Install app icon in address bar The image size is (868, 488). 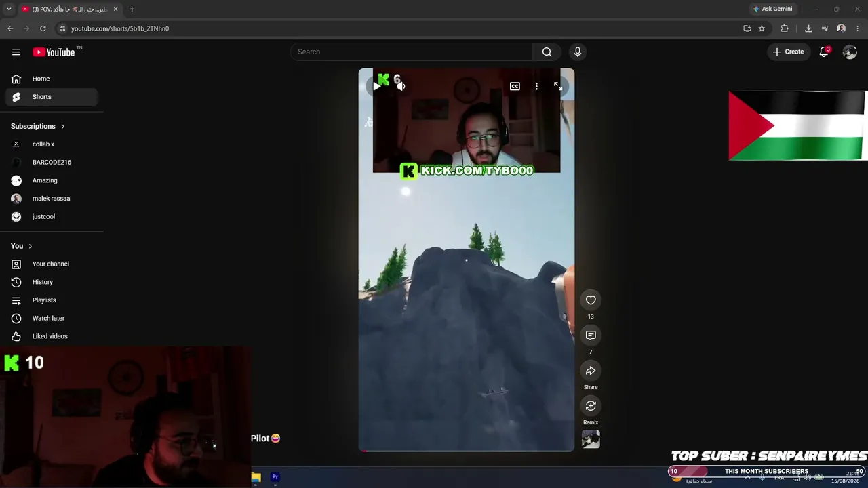point(747,28)
